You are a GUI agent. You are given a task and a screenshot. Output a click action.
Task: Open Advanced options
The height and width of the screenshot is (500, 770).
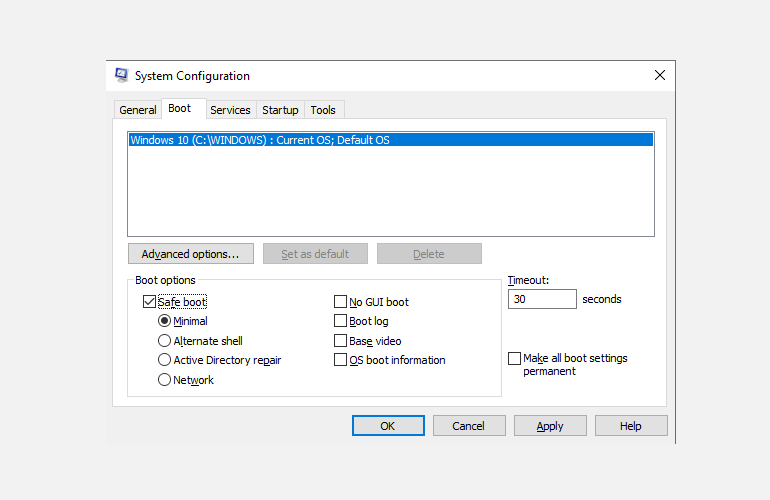tap(191, 254)
